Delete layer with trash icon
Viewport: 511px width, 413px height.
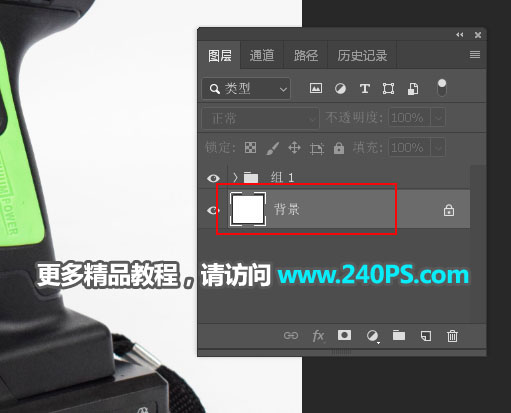452,336
